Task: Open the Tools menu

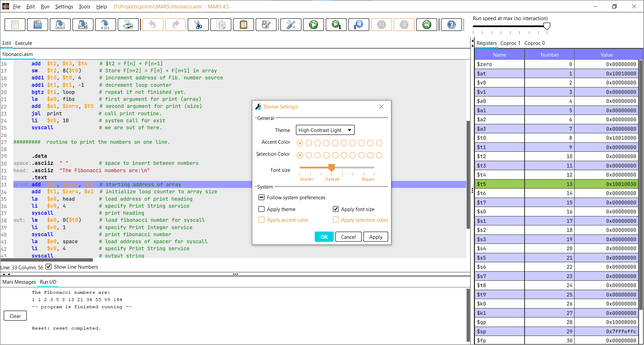Action: (85, 7)
